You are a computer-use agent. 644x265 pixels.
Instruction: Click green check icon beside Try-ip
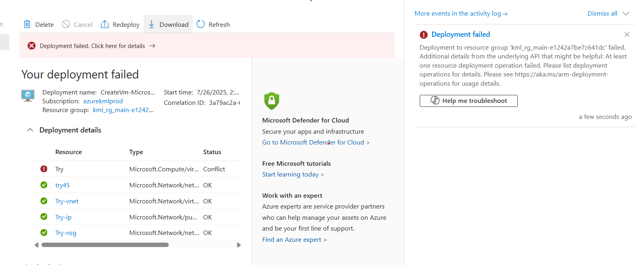click(x=44, y=217)
